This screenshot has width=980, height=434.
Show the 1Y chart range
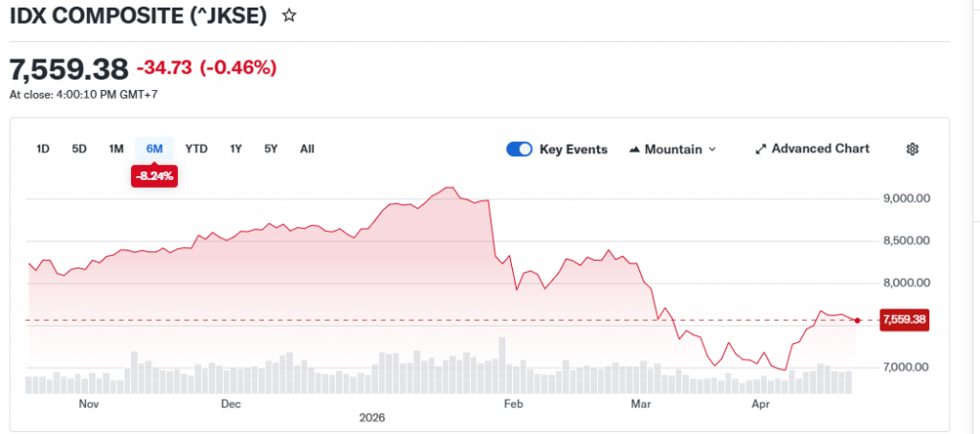[235, 148]
